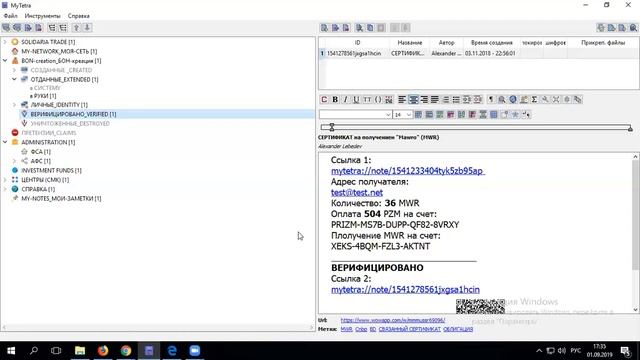Open find in text magnifier

(502, 99)
